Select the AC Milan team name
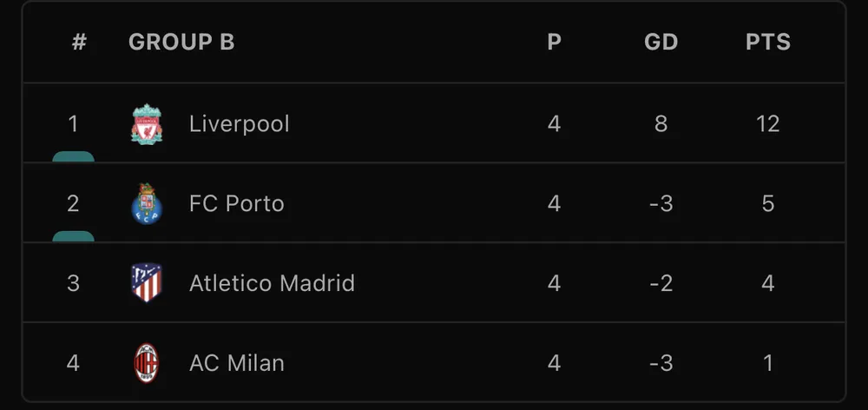This screenshot has width=868, height=410. coord(237,363)
